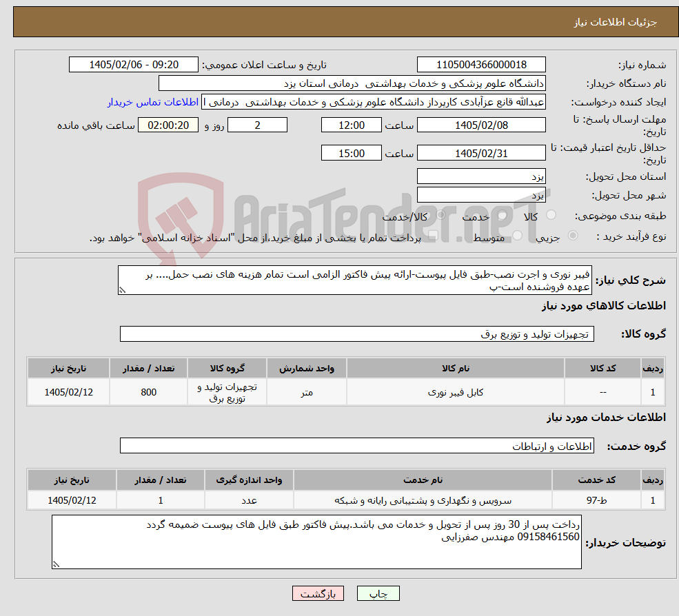Click the service name cell سرویس و نگهداری
This screenshot has width=679, height=616.
click(423, 500)
